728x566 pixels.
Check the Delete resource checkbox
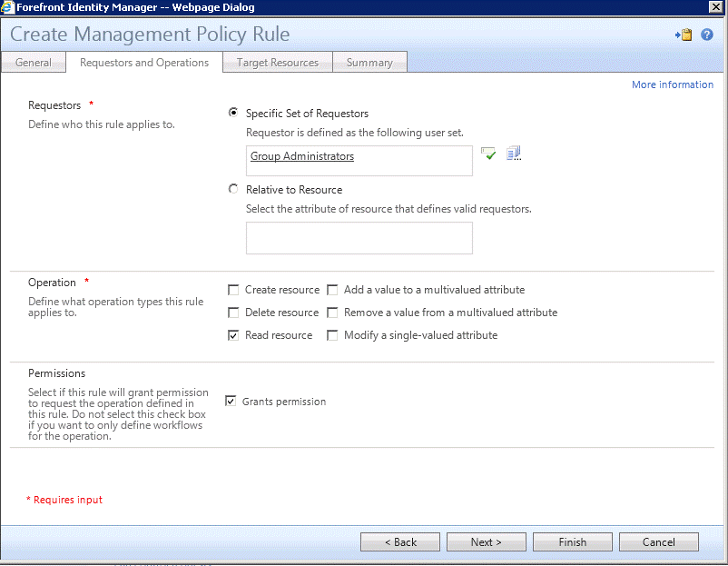coord(233,313)
